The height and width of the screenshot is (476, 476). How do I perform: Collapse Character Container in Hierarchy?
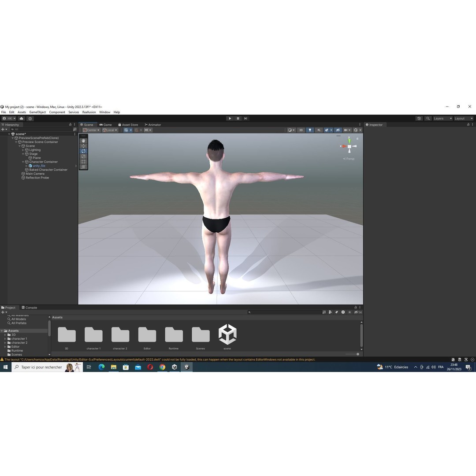point(23,162)
